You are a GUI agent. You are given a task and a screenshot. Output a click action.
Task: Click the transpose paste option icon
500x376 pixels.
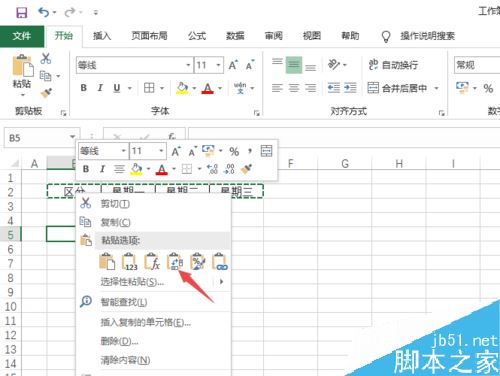(175, 262)
